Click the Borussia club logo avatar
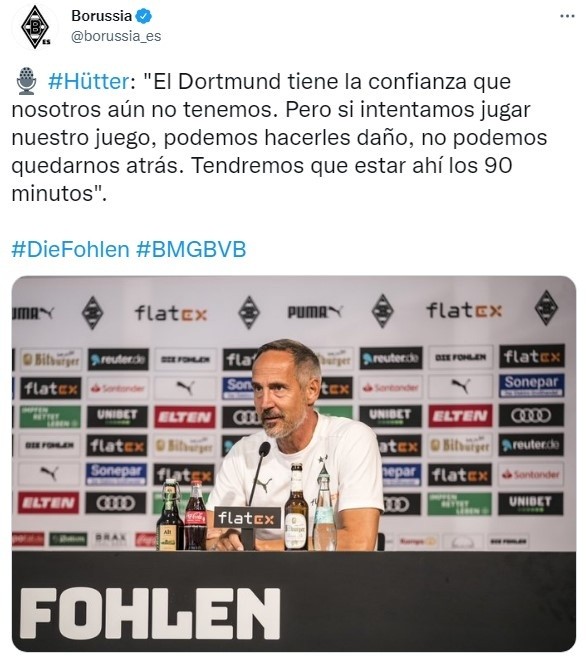The image size is (586, 659). coord(35,27)
